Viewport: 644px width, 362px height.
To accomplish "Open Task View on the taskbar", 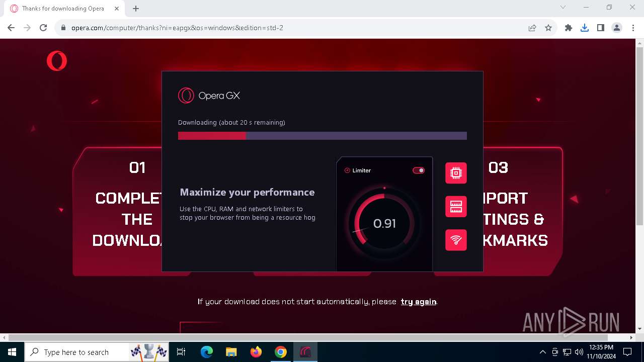I will point(181,352).
